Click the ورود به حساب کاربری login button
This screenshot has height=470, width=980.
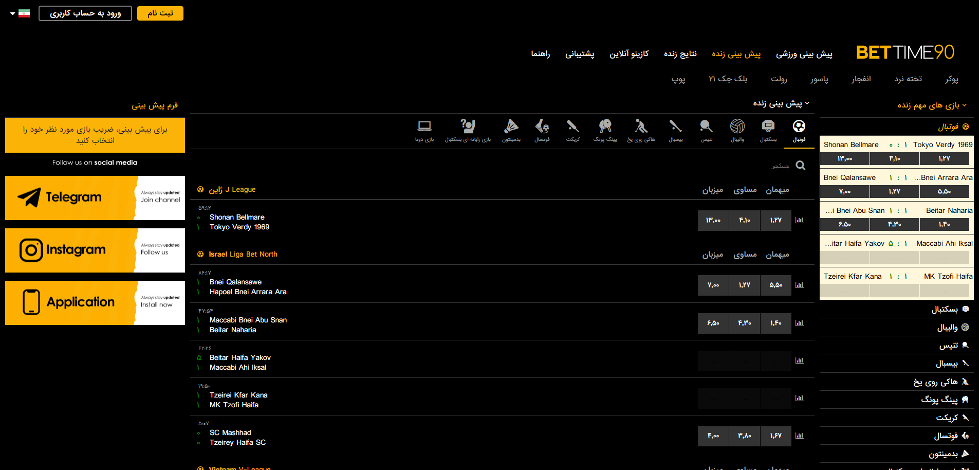(x=85, y=13)
